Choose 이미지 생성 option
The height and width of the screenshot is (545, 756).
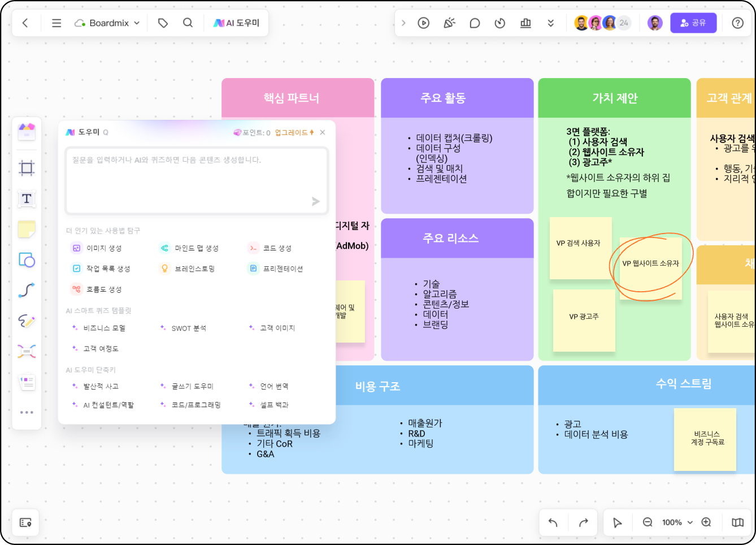coord(96,248)
